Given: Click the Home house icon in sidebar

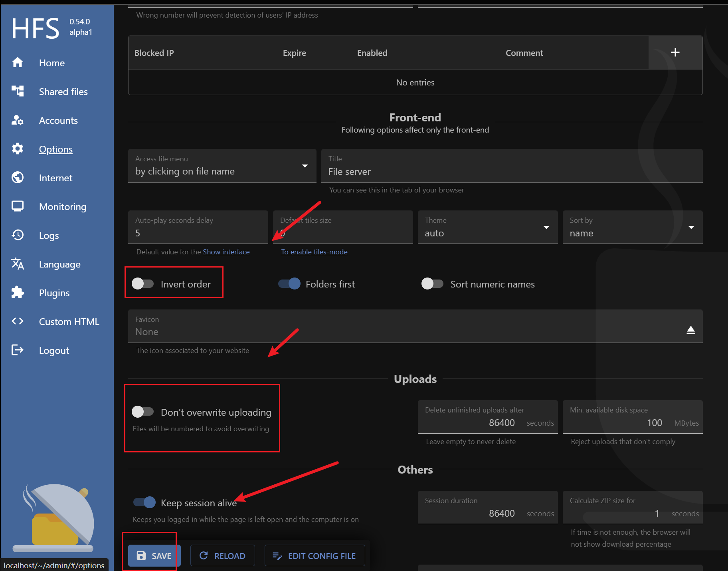Looking at the screenshot, I should point(18,63).
